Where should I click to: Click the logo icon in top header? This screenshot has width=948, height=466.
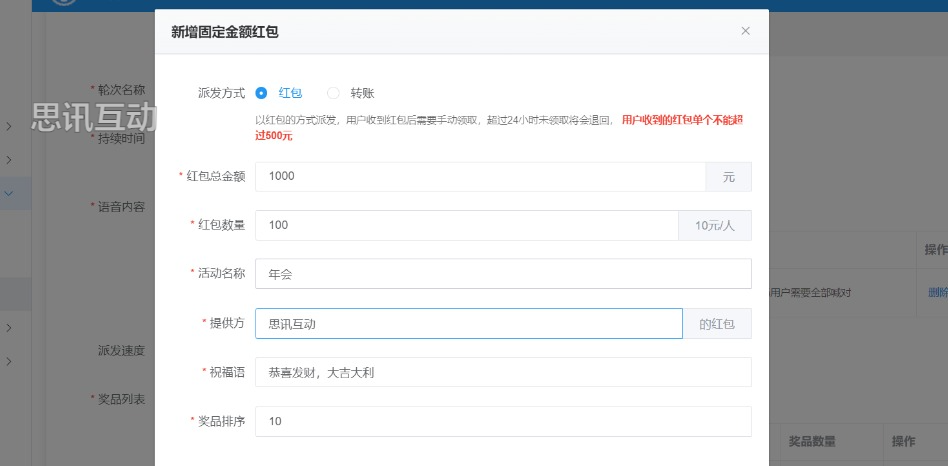[x=64, y=3]
